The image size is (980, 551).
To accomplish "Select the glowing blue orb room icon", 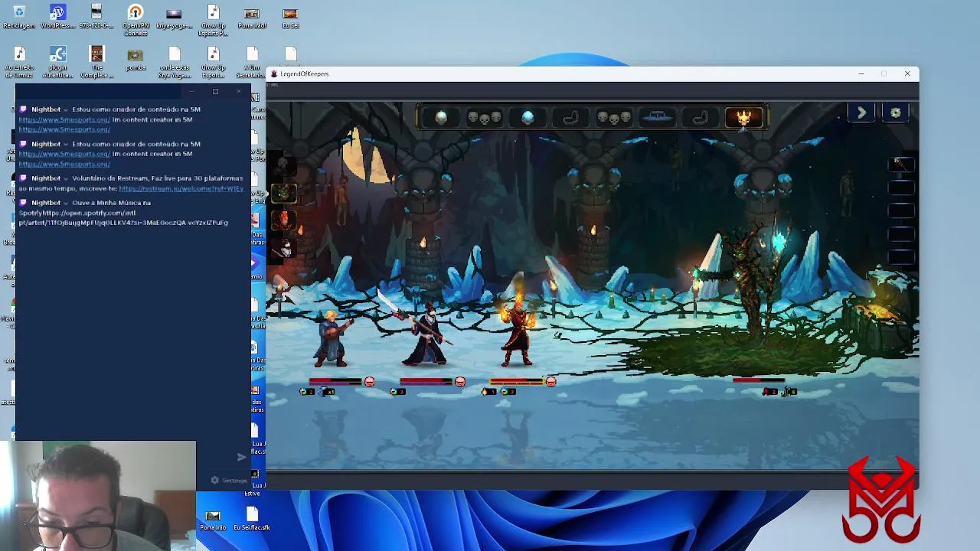I will 528,117.
